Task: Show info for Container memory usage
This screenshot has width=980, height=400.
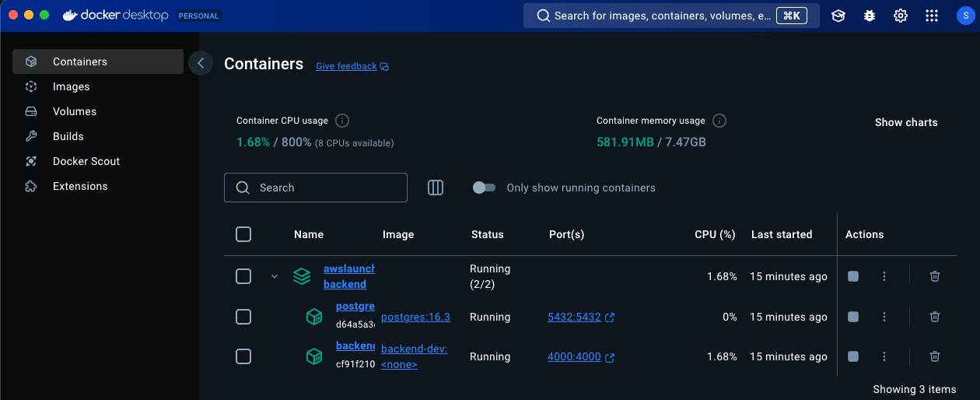Action: coord(719,121)
